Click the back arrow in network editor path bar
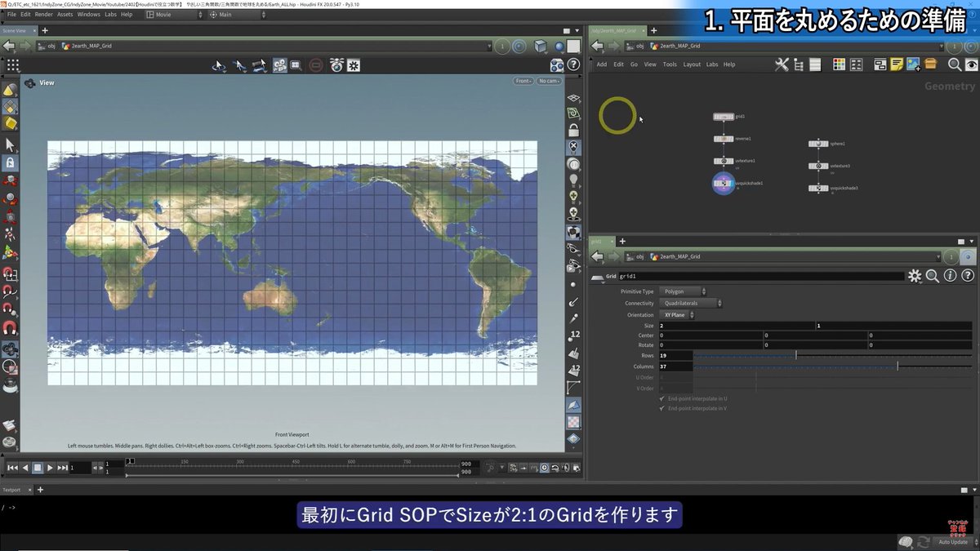 (x=598, y=46)
